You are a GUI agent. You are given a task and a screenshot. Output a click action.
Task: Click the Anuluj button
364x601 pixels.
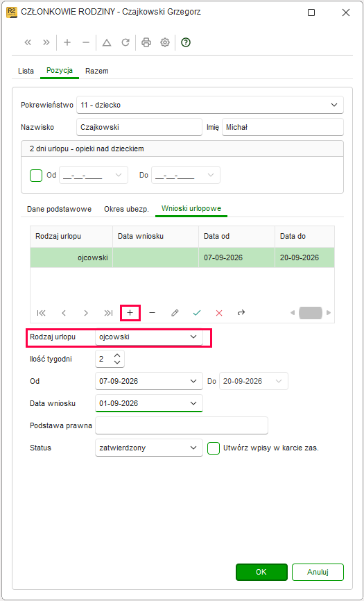click(x=318, y=573)
